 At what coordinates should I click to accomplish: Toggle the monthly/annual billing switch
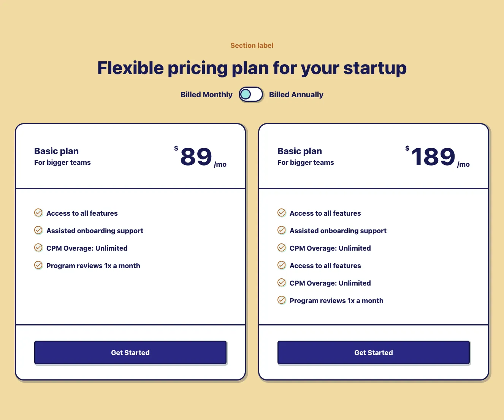[x=251, y=95]
